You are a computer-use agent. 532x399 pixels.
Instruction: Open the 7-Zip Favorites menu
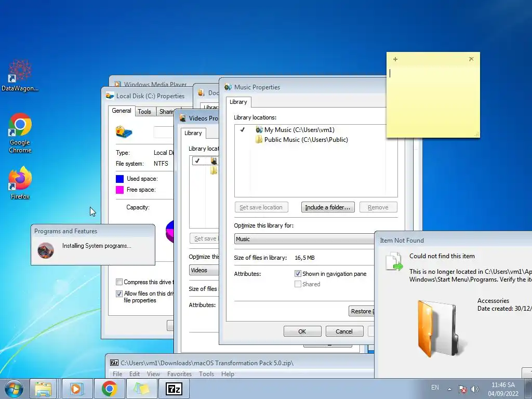pos(179,374)
